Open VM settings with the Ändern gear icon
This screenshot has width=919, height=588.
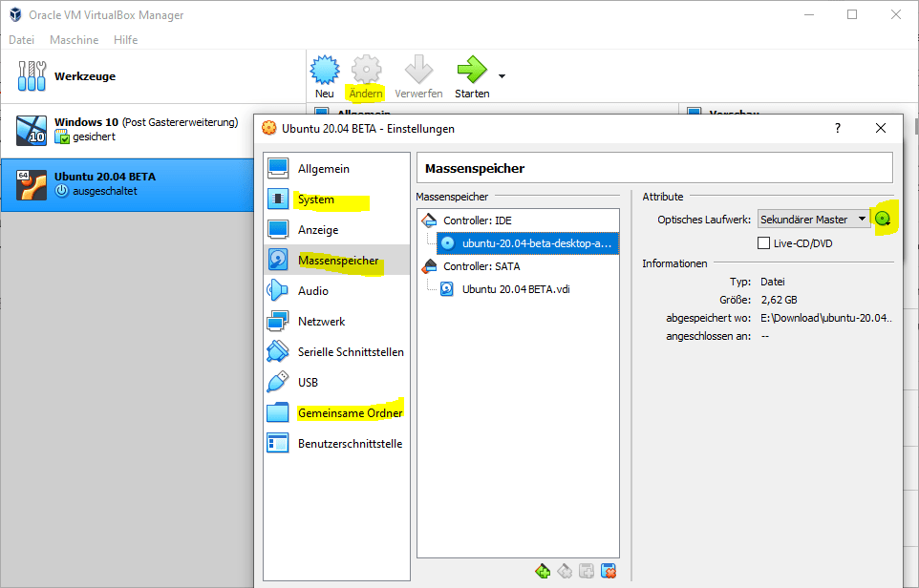pos(366,71)
